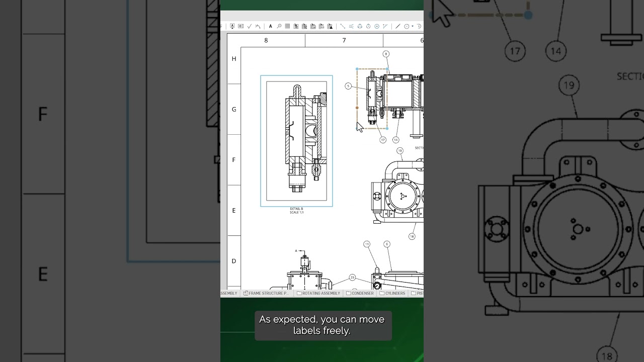644x362 pixels.
Task: Insert a table using the grid icon
Action: [x=287, y=26]
